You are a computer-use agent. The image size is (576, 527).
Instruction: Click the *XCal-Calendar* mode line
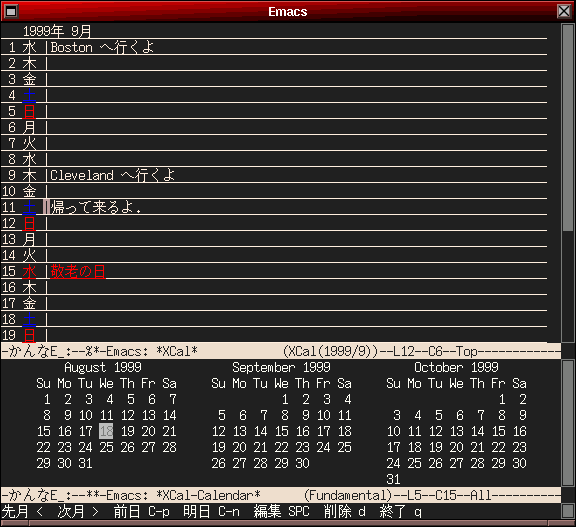pyautogui.click(x=281, y=495)
